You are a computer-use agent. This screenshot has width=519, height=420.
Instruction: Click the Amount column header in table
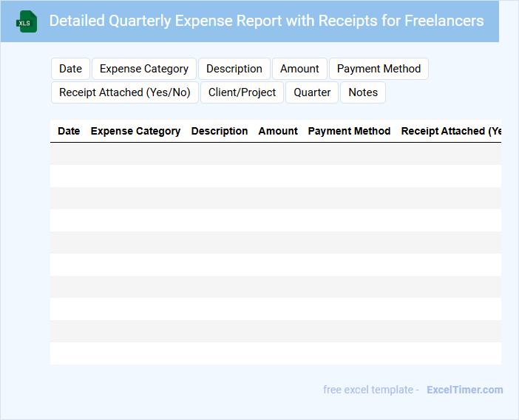tap(278, 131)
